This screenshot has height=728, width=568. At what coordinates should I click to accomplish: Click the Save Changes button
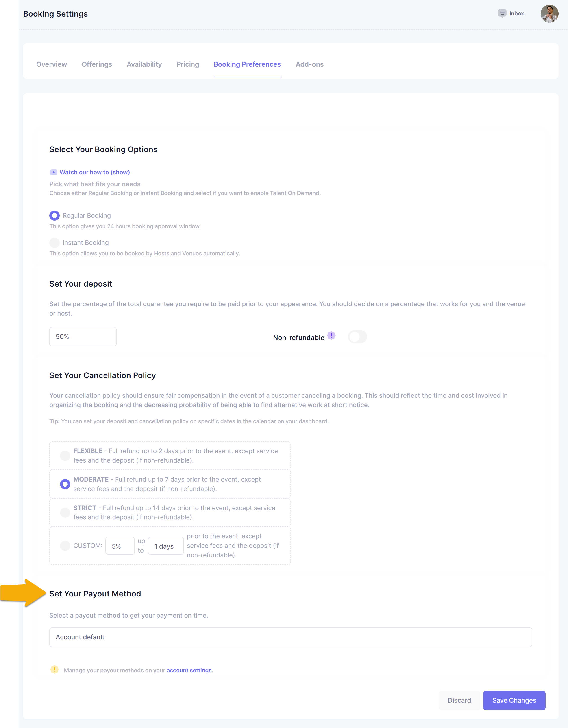514,700
